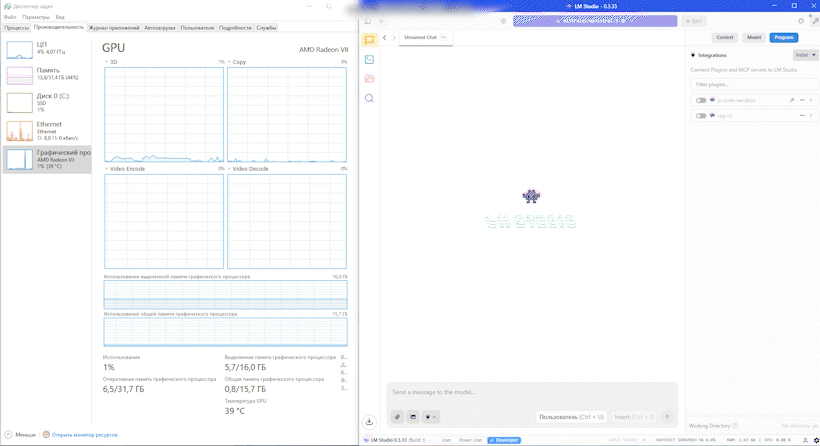Image resolution: width=820 pixels, height=446 pixels.
Task: Enable the js-code-sandbox plugin toggle
Action: 701,100
